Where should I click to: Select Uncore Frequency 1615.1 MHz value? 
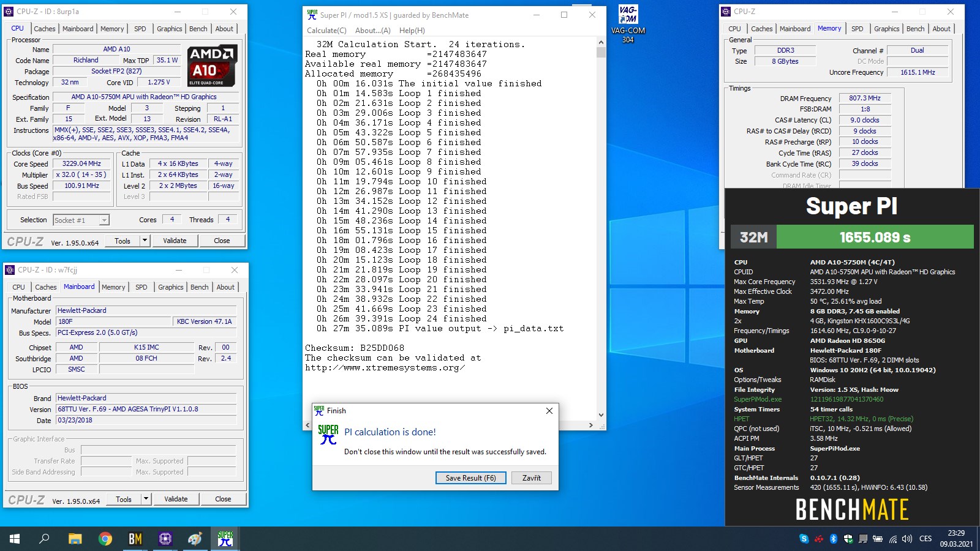[x=918, y=72]
